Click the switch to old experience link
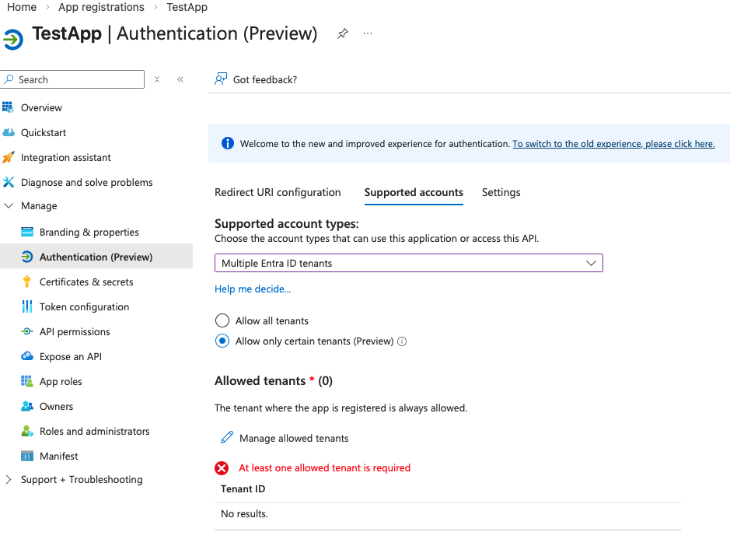Image resolution: width=730 pixels, height=560 pixels. click(613, 144)
